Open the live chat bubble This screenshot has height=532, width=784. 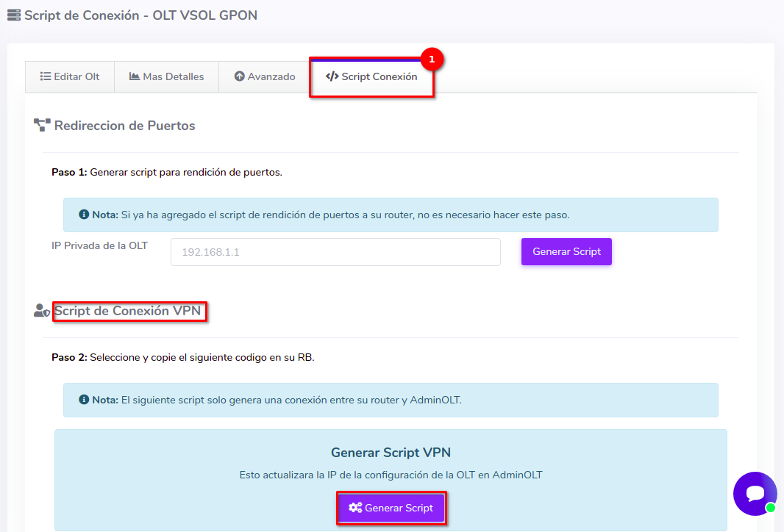click(x=755, y=493)
